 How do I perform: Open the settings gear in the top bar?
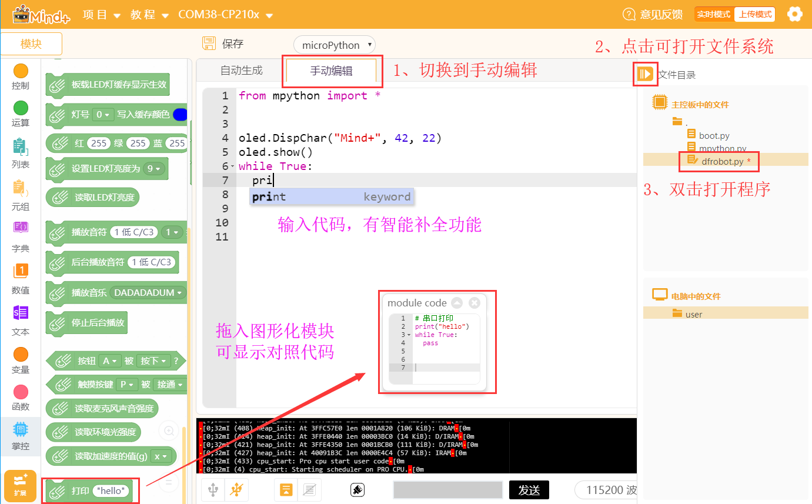[x=794, y=14]
